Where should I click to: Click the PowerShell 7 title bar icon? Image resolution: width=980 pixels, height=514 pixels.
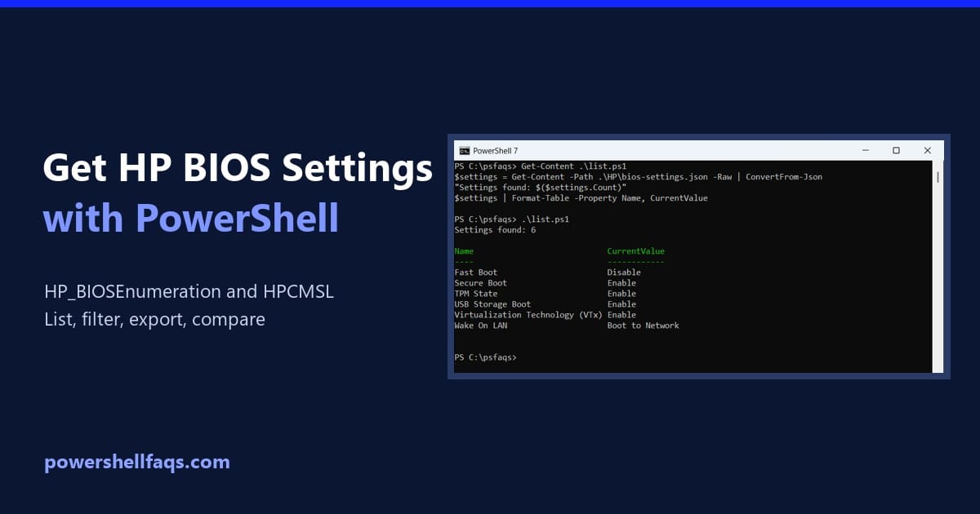[465, 151]
